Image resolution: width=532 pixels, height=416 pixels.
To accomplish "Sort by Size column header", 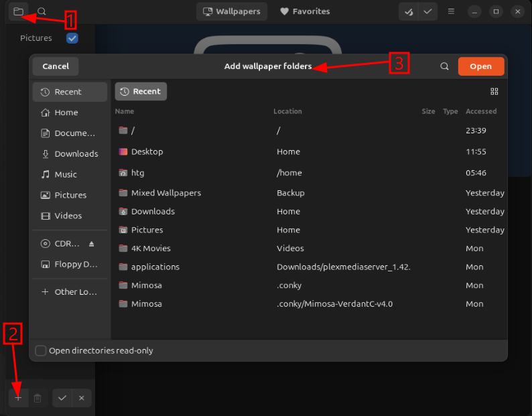I will pyautogui.click(x=428, y=111).
